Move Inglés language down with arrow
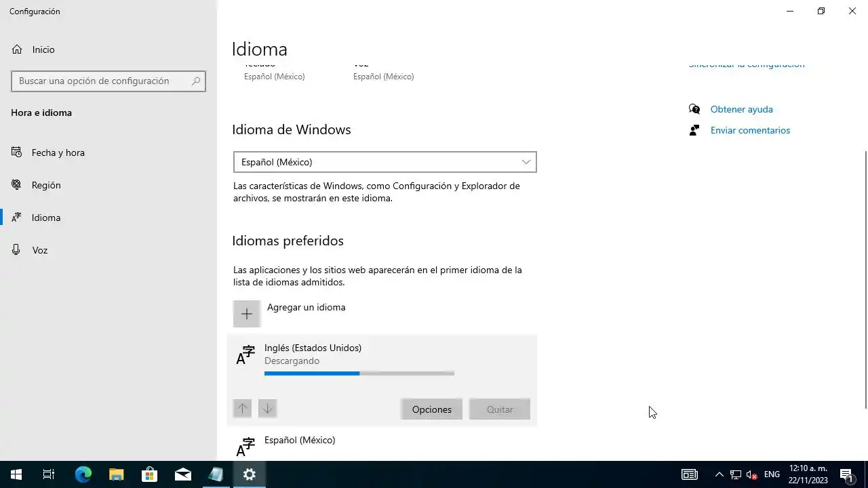 pyautogui.click(x=268, y=408)
